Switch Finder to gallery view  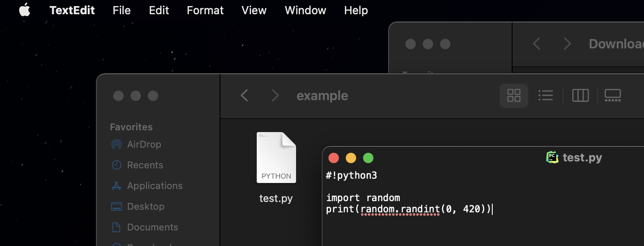coord(612,95)
